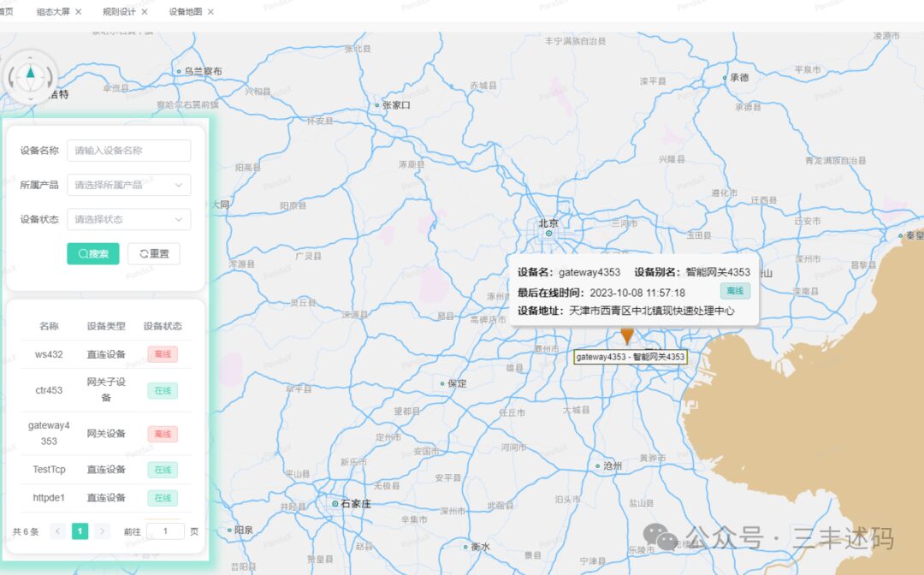Click the 网关设备 type cell for gateway4353

point(106,434)
